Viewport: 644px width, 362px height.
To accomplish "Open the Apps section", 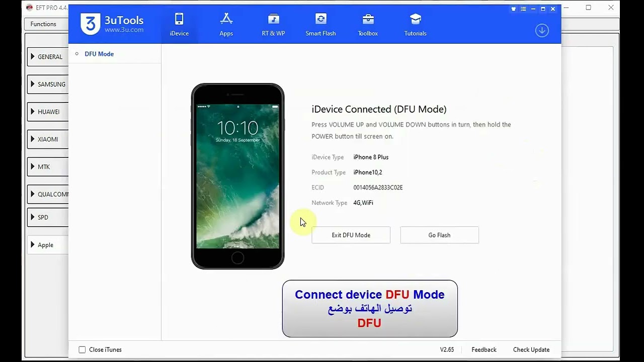I will coord(226,25).
